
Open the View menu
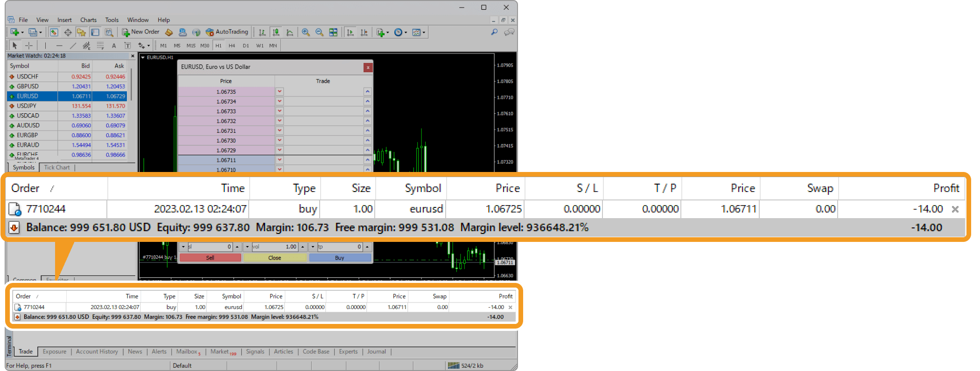tap(42, 20)
